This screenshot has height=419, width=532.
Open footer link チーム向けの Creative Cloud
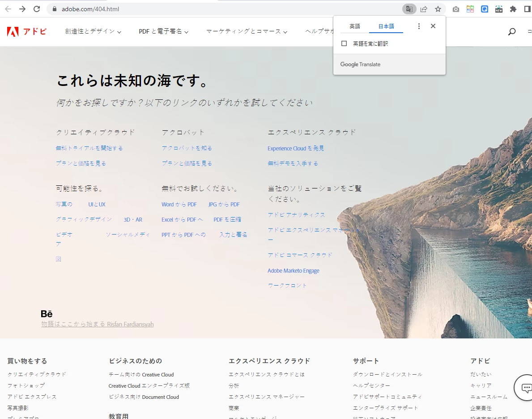141,375
